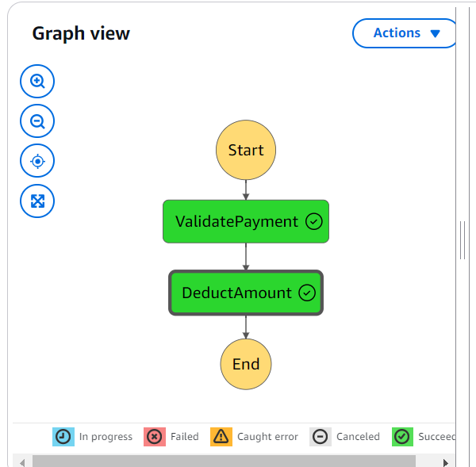Click the Start node circle
Viewport: 476px width, 467px height.
pyautogui.click(x=246, y=150)
